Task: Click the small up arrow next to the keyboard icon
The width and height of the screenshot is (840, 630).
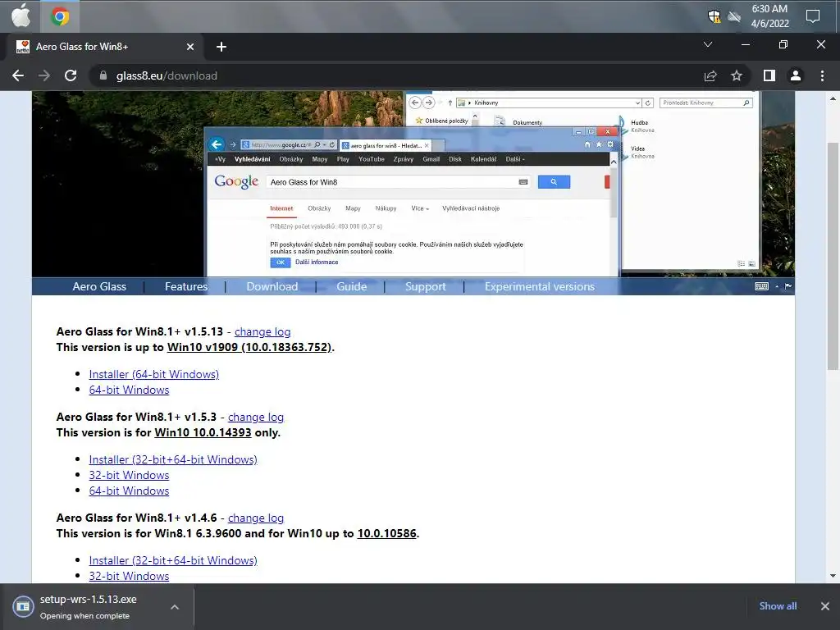Action: 777,286
